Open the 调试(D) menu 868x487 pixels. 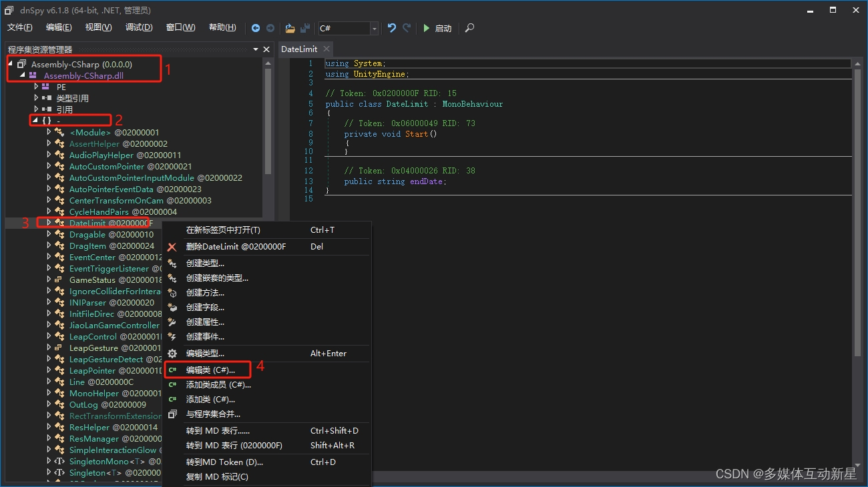tap(139, 27)
